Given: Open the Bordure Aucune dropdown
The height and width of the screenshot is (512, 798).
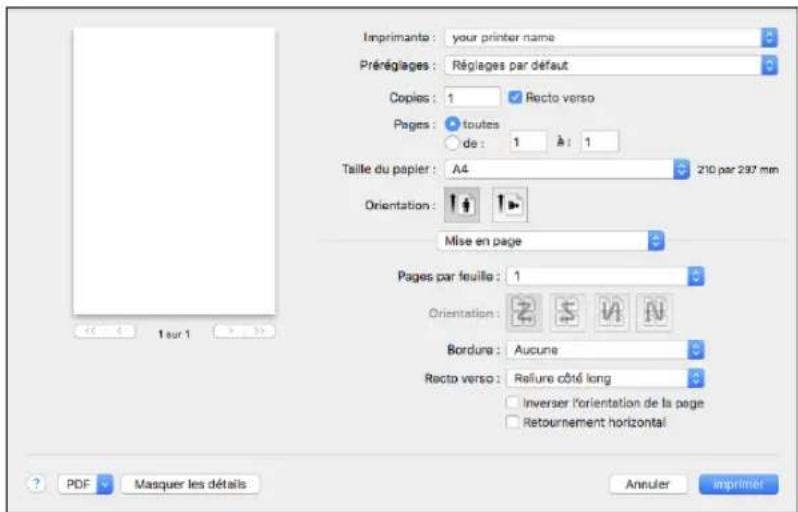Looking at the screenshot, I should (x=606, y=350).
